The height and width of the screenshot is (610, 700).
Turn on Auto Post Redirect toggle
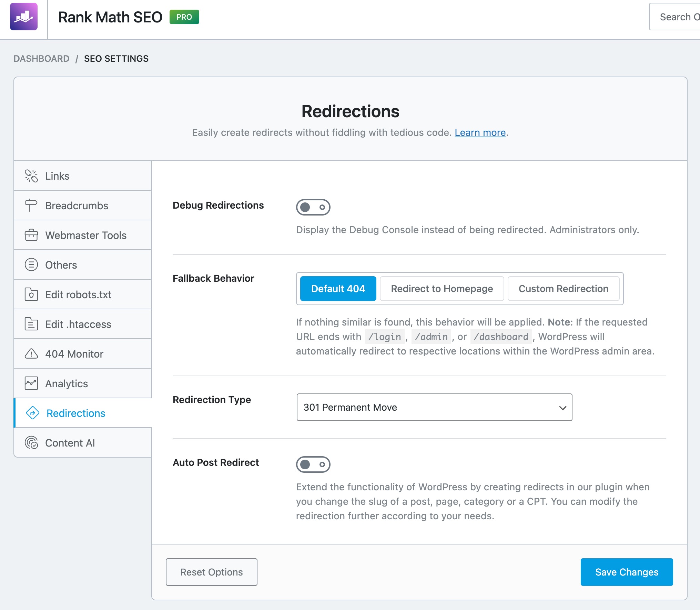313,464
